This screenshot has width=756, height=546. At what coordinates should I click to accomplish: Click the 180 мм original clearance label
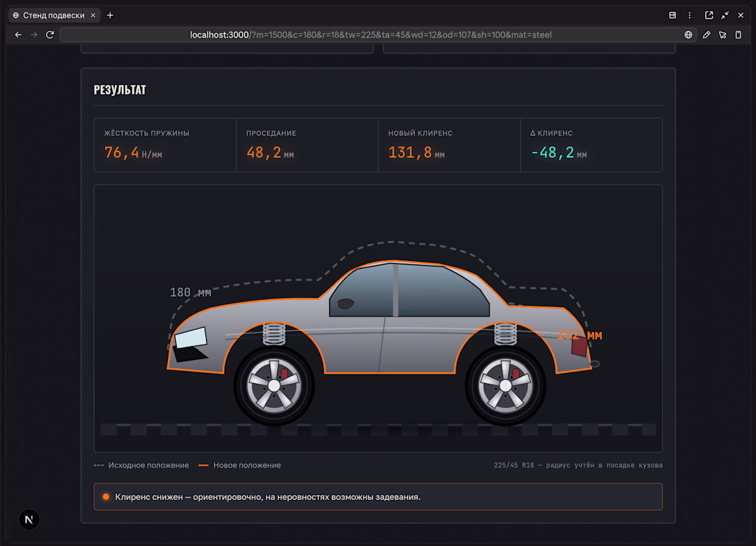[190, 293]
